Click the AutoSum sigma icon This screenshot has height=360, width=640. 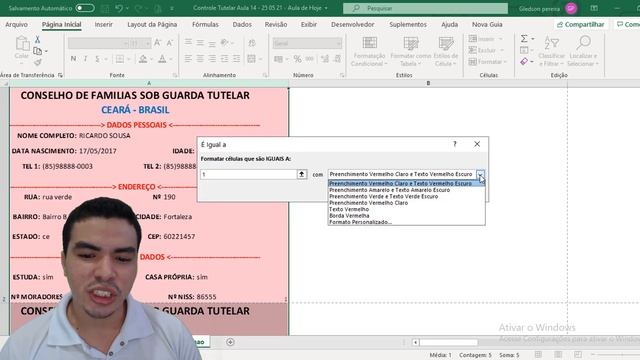[524, 39]
